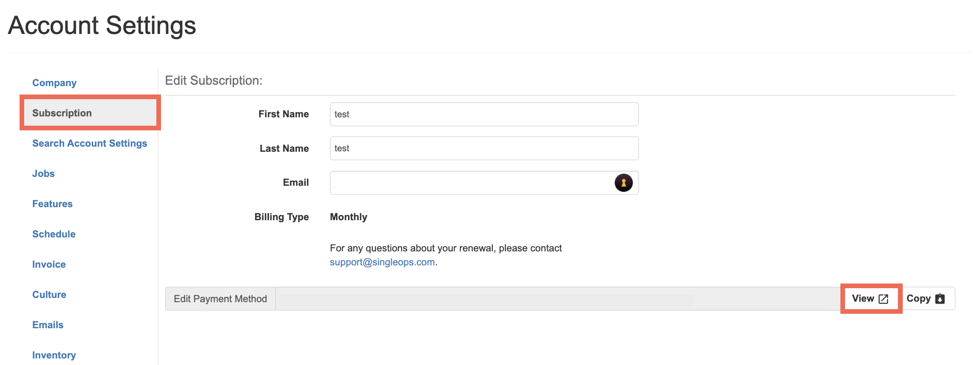Open Search Account Settings
The image size is (980, 365).
(89, 143)
